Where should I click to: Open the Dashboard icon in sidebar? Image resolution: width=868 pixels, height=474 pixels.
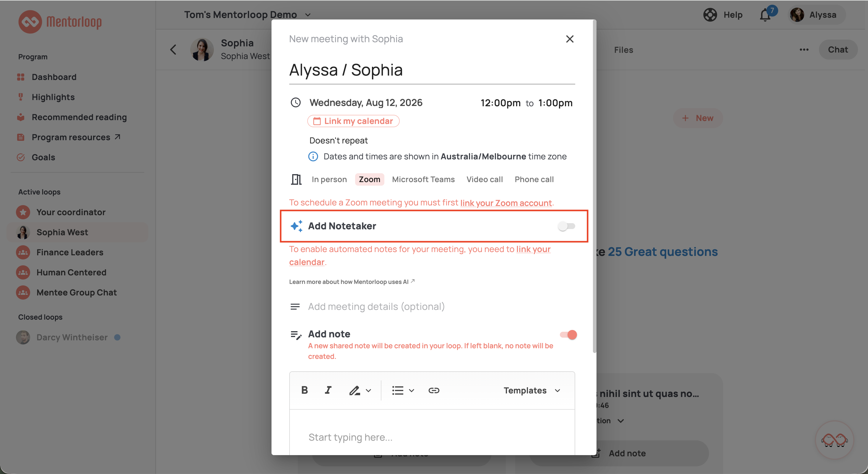point(21,77)
